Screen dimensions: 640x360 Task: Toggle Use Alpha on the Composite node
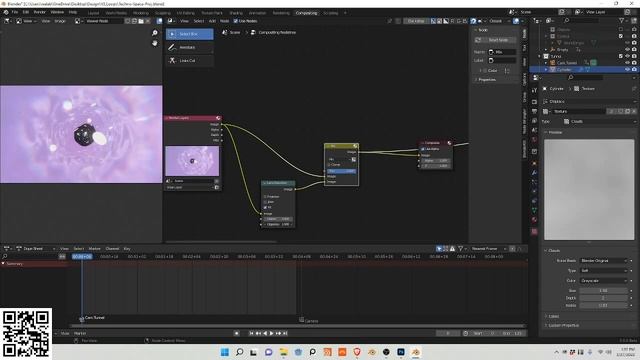point(423,149)
